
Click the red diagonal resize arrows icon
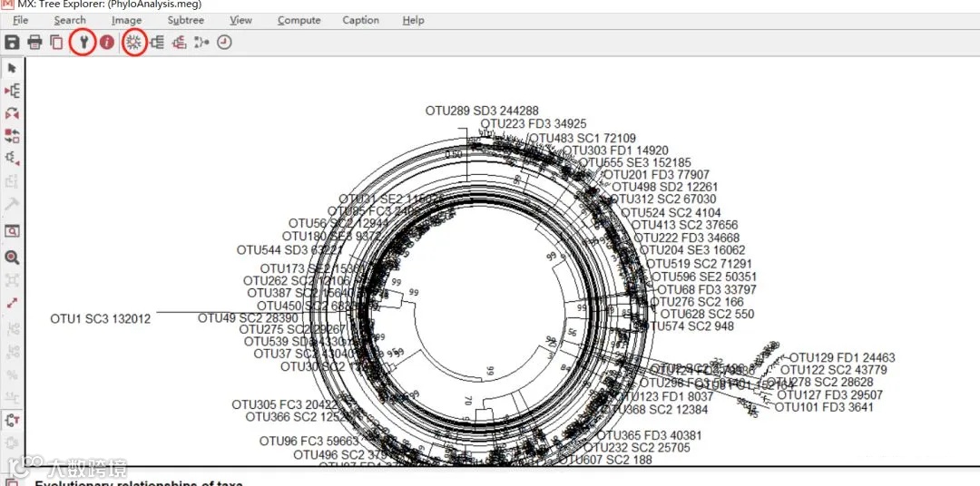point(12,304)
